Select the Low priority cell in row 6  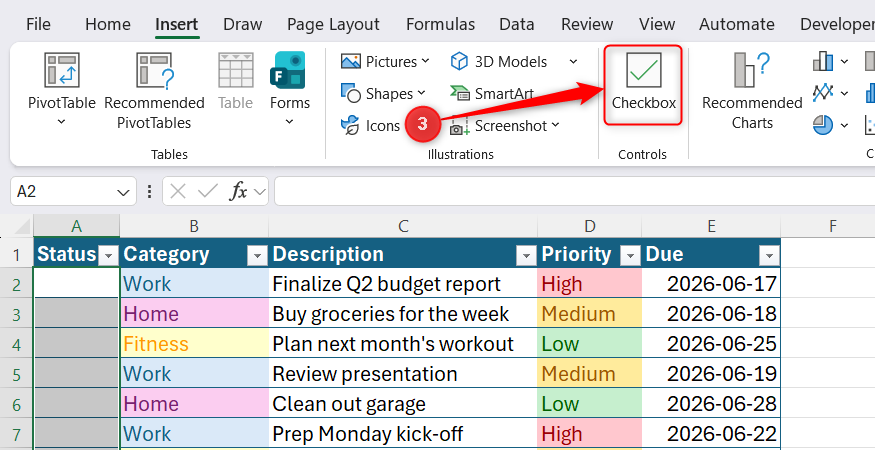tap(589, 404)
